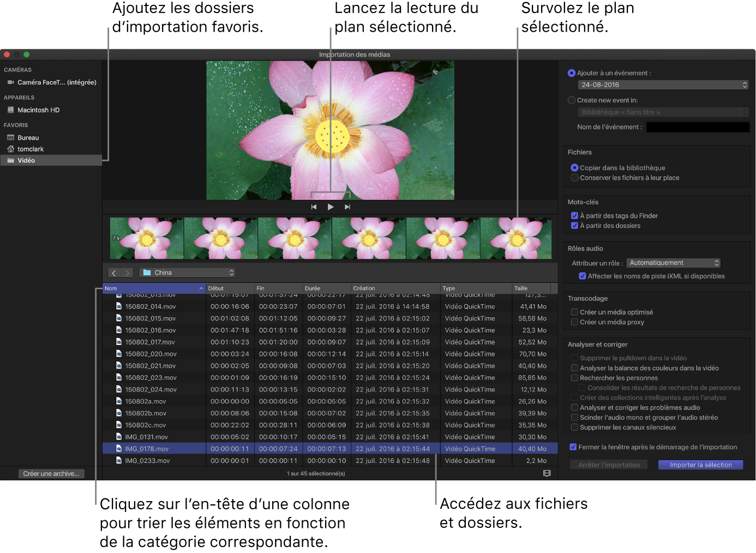This screenshot has width=756, height=553.
Task: Select the Bureau favorite in the sidebar
Action: [28, 138]
